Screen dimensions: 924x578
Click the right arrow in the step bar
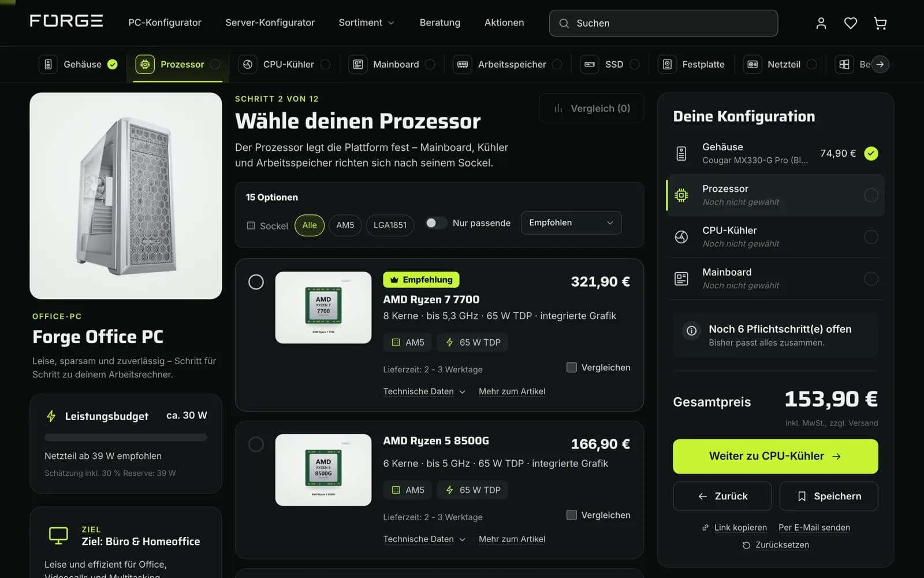click(x=880, y=64)
